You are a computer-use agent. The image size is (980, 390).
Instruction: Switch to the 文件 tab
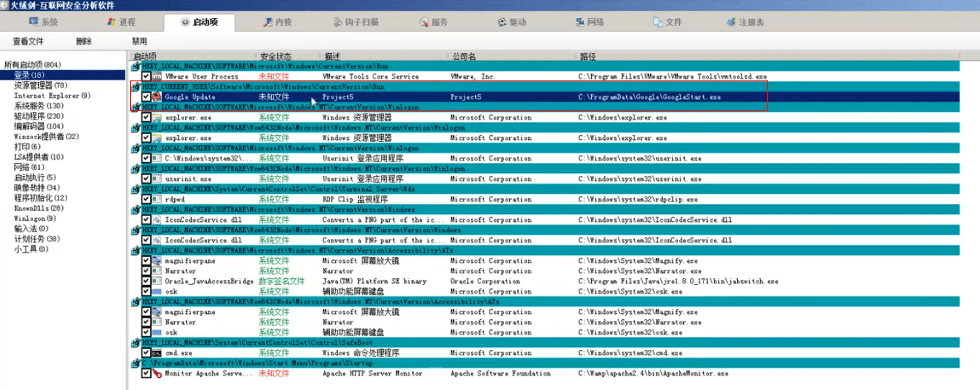[x=668, y=22]
